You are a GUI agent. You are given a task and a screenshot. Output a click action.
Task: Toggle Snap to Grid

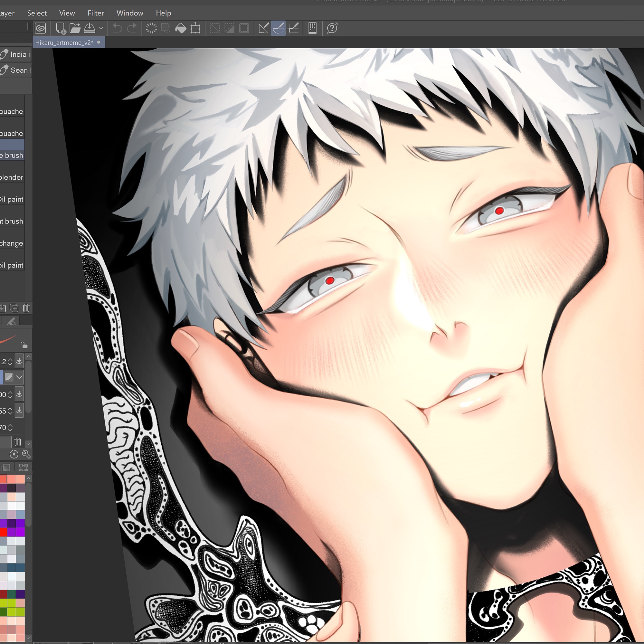coord(293,28)
